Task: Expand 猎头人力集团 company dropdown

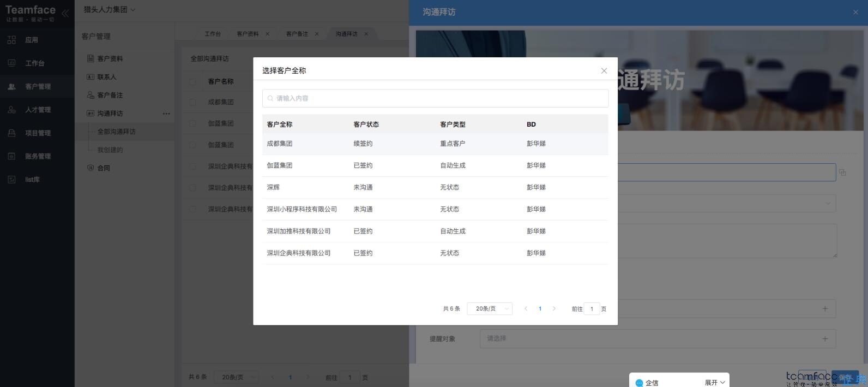Action: pos(110,10)
